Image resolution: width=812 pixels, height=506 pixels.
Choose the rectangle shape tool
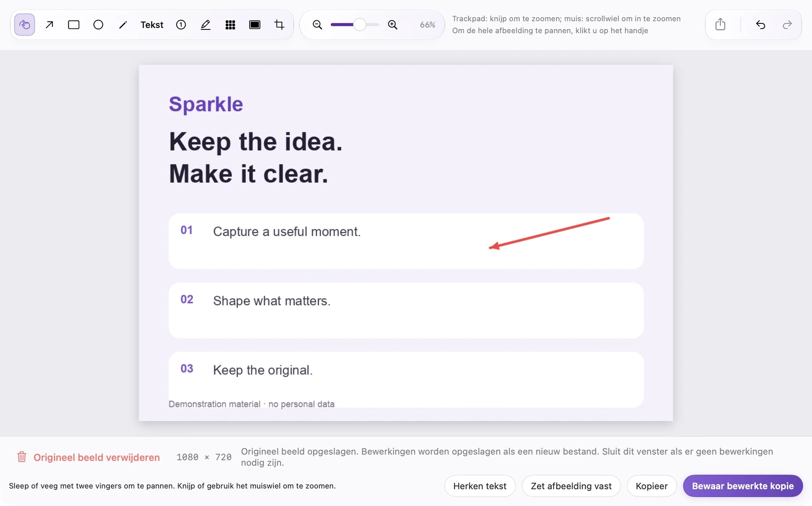(x=74, y=25)
